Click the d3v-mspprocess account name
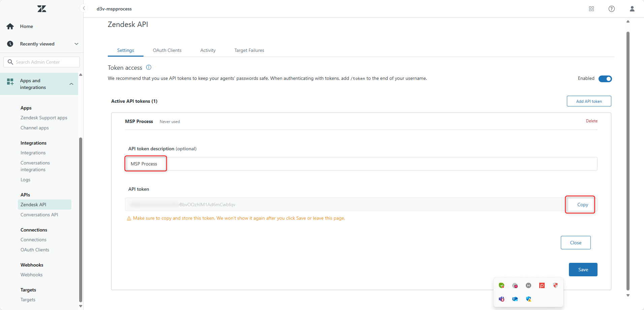 tap(114, 9)
